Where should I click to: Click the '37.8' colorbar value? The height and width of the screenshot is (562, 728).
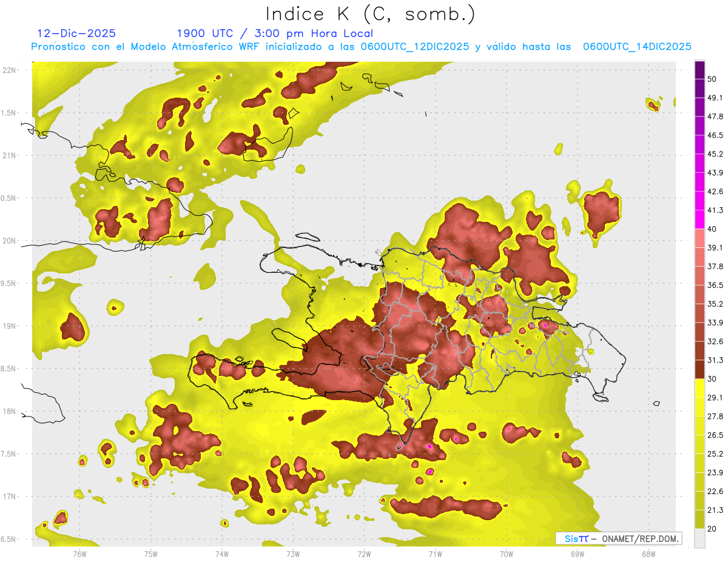click(x=715, y=266)
